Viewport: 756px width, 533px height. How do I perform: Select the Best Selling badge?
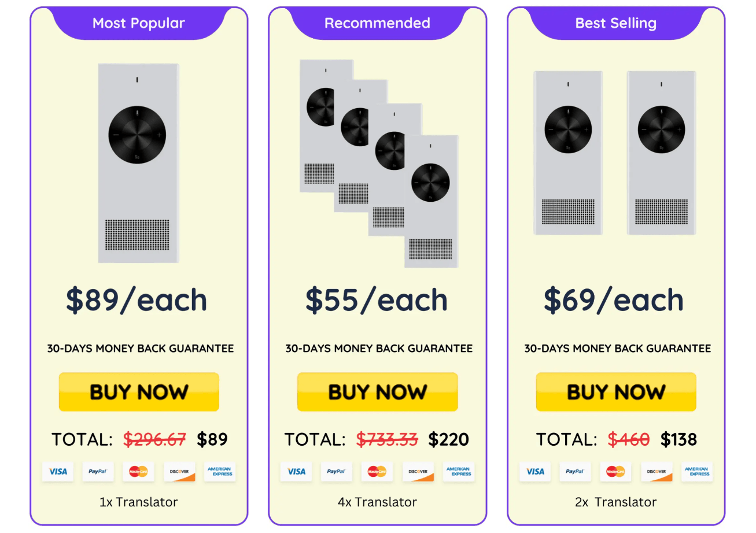(615, 24)
